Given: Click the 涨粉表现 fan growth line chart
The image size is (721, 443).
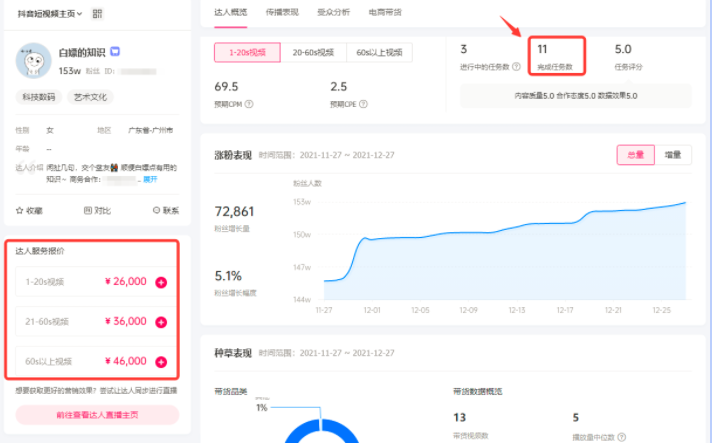Looking at the screenshot, I should tap(504, 251).
